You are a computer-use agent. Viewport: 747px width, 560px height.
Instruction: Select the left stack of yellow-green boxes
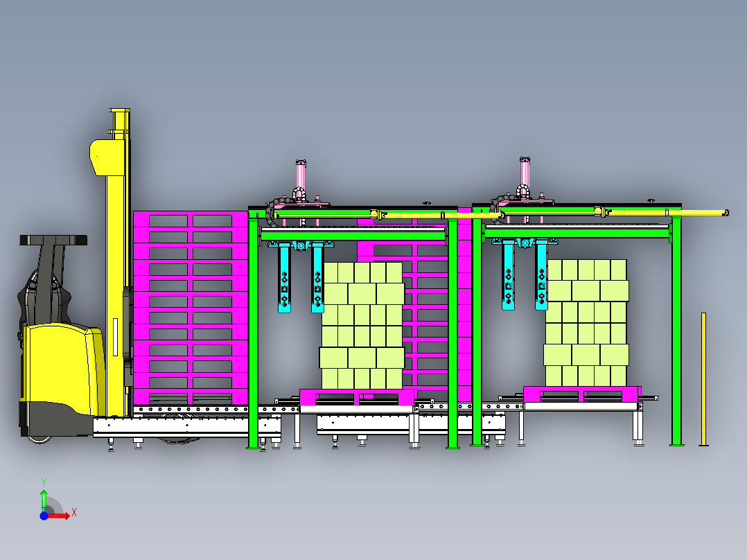pos(362,326)
